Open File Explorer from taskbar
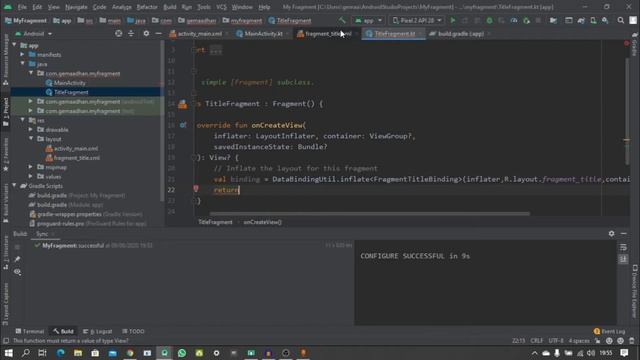Image resolution: width=640 pixels, height=360 pixels. tap(78, 353)
